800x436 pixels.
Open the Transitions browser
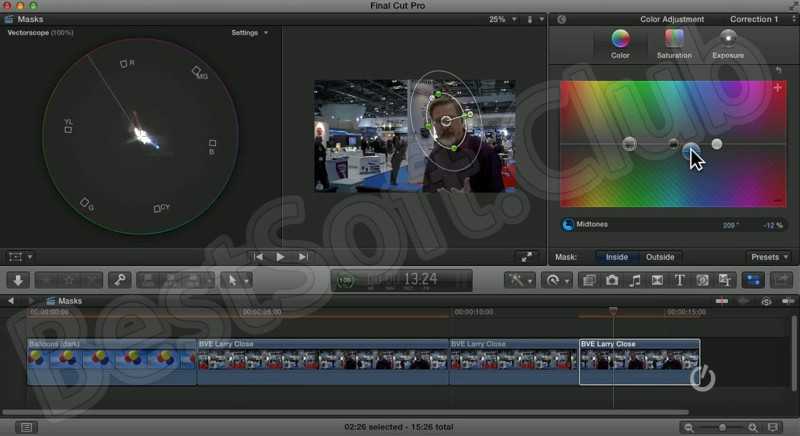coord(657,280)
